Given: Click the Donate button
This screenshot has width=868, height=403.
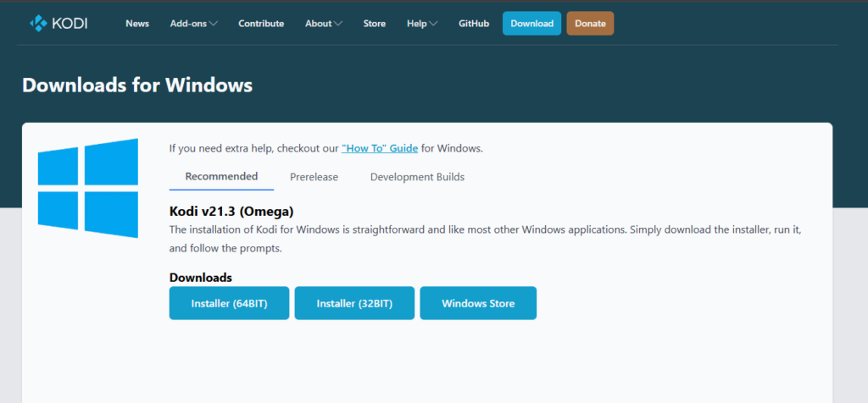Looking at the screenshot, I should tap(590, 24).
